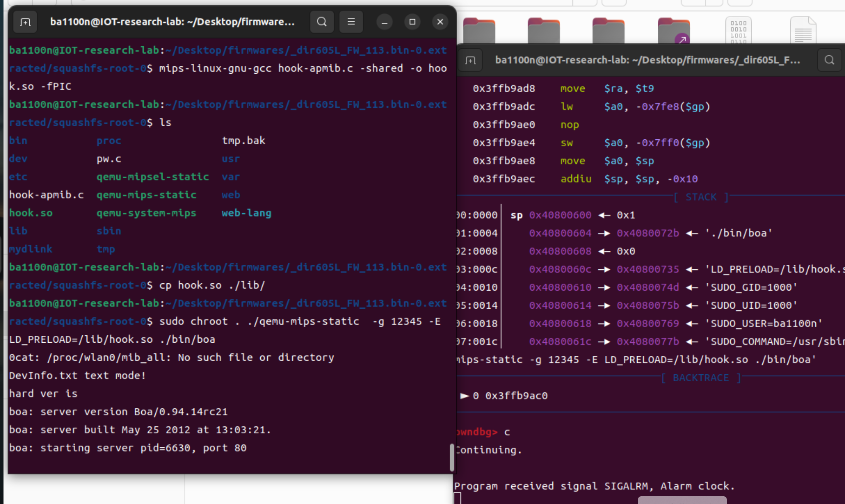Click the pwndbg> prompt line

click(477, 432)
